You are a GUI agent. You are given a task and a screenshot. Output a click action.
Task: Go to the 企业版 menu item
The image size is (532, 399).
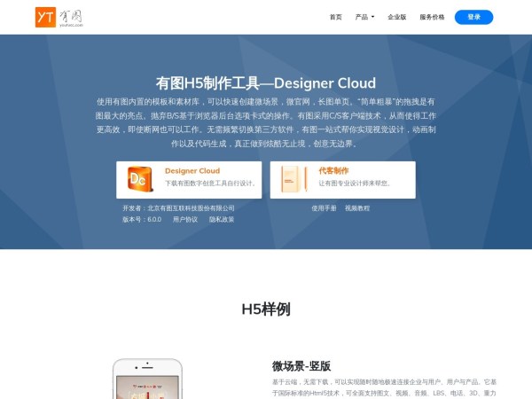click(397, 17)
